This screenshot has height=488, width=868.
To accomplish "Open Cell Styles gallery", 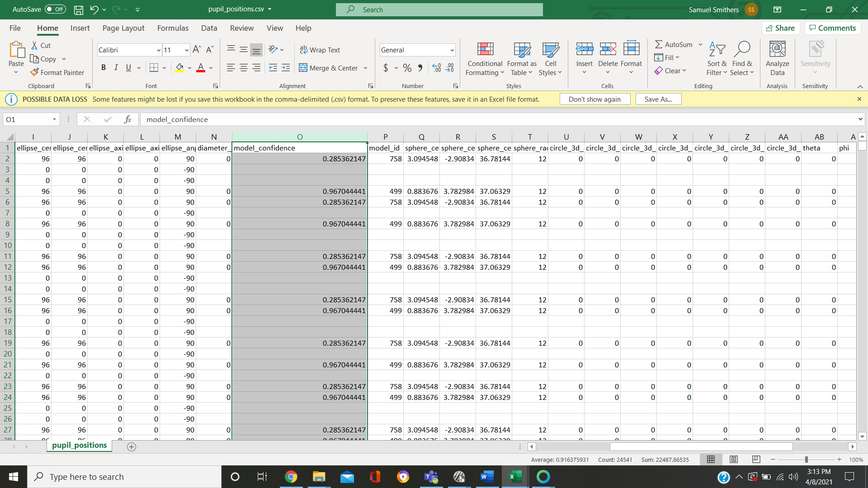I will click(550, 59).
